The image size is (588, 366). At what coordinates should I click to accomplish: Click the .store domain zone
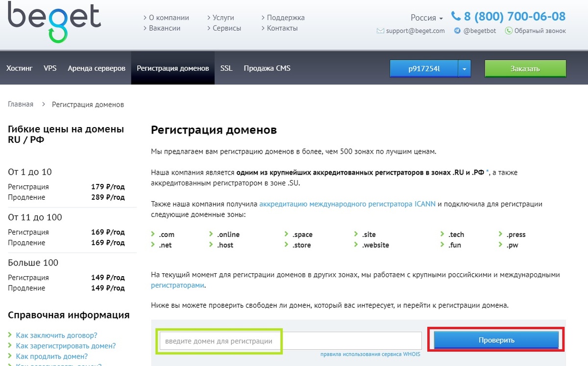pyautogui.click(x=301, y=245)
